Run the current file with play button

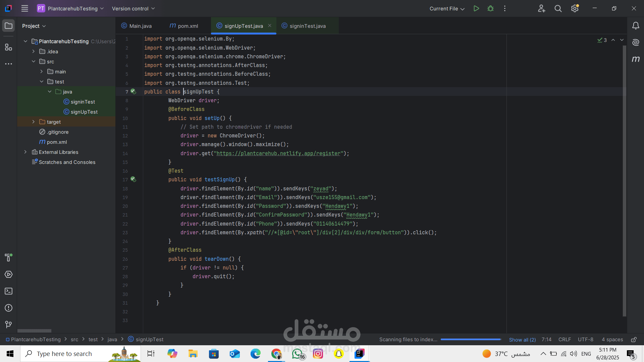tap(476, 8)
